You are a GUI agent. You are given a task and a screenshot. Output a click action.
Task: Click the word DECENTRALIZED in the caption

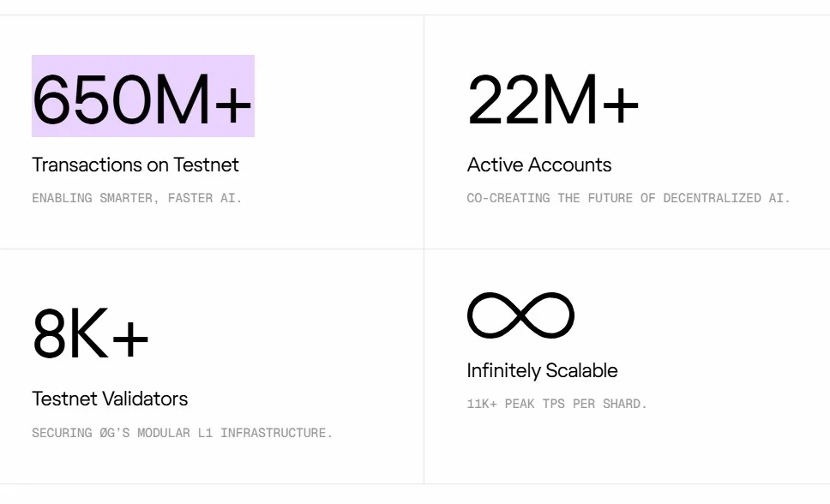coord(711,198)
